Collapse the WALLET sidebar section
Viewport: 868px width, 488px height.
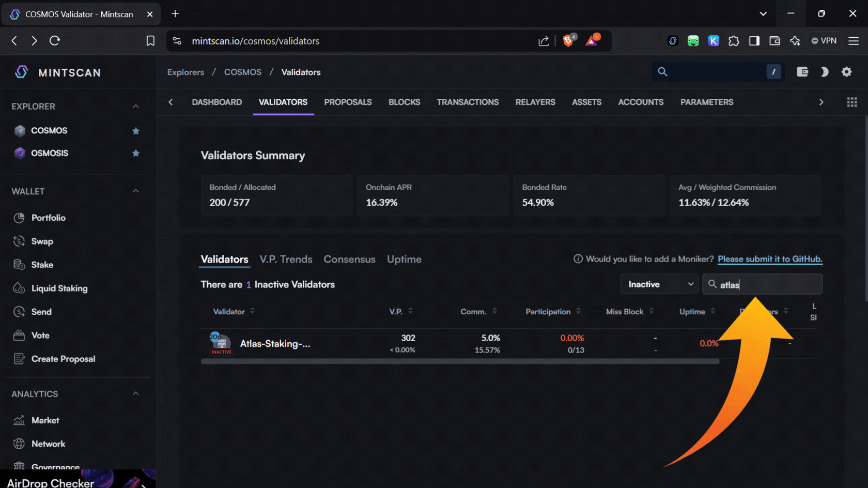(135, 191)
